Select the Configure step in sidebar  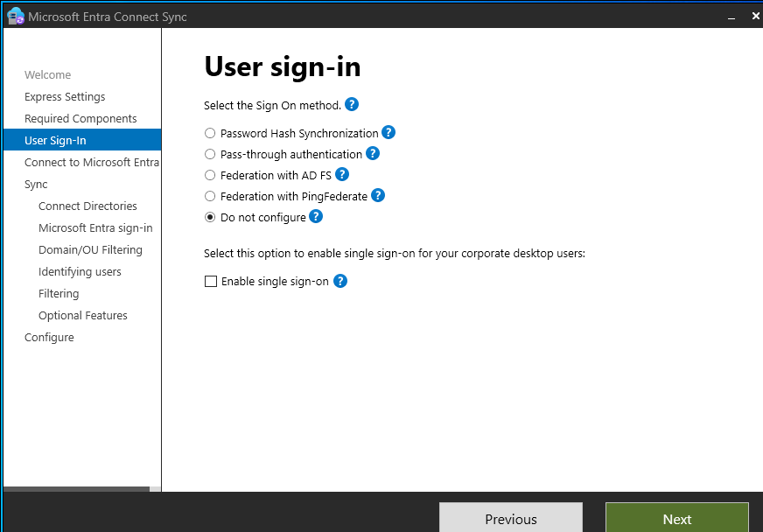[49, 337]
